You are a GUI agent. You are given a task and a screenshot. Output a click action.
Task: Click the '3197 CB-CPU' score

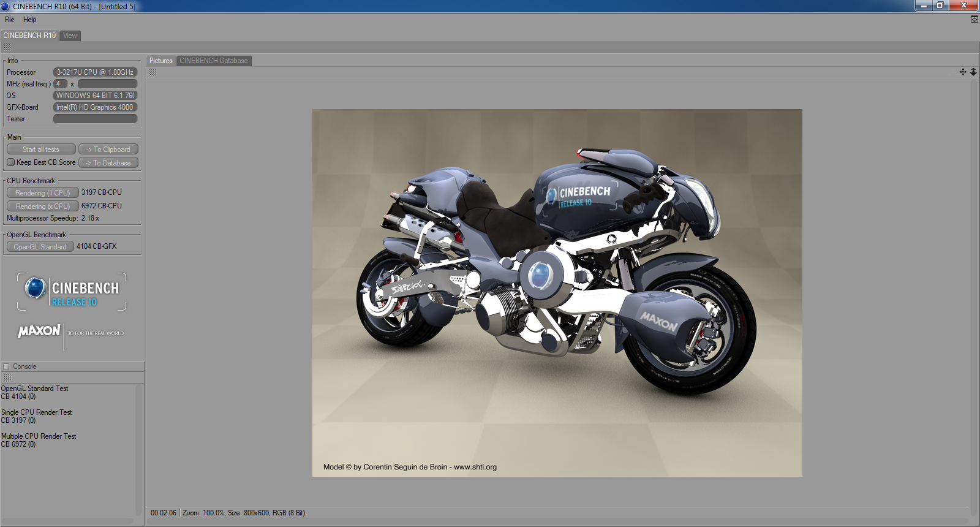pos(102,192)
